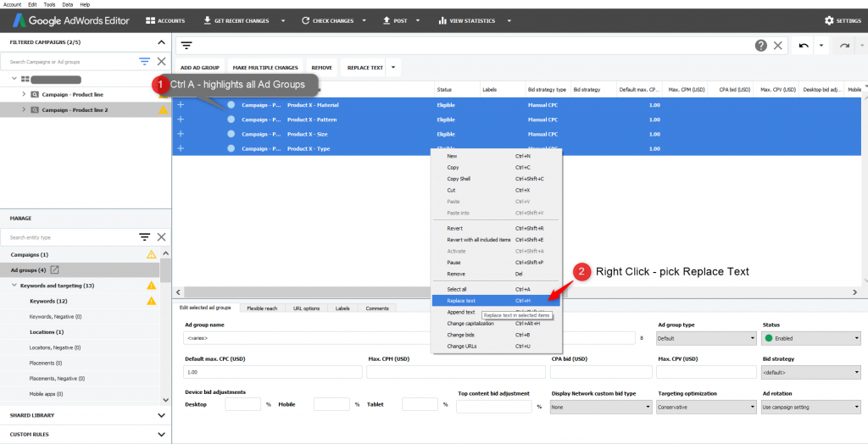The height and width of the screenshot is (444, 868).
Task: Open Ad rotation dropdown
Action: (x=811, y=407)
